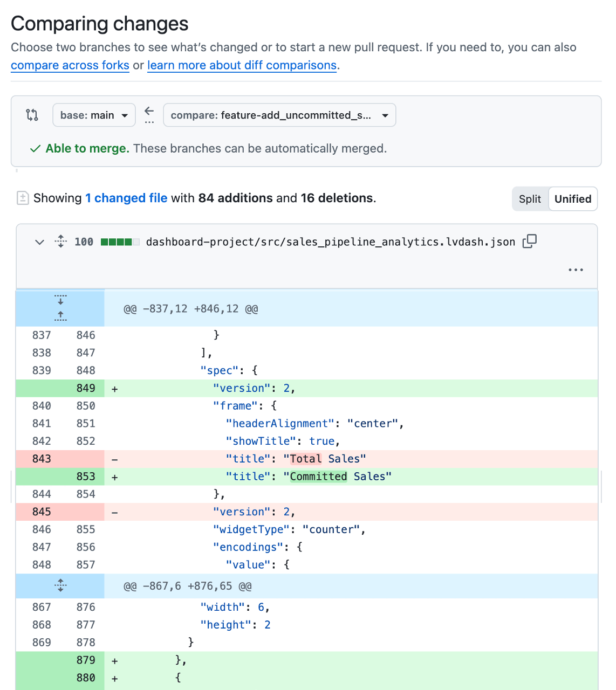Image resolution: width=616 pixels, height=690 pixels.
Task: Click the drag handle icon on the file header
Action: [61, 241]
